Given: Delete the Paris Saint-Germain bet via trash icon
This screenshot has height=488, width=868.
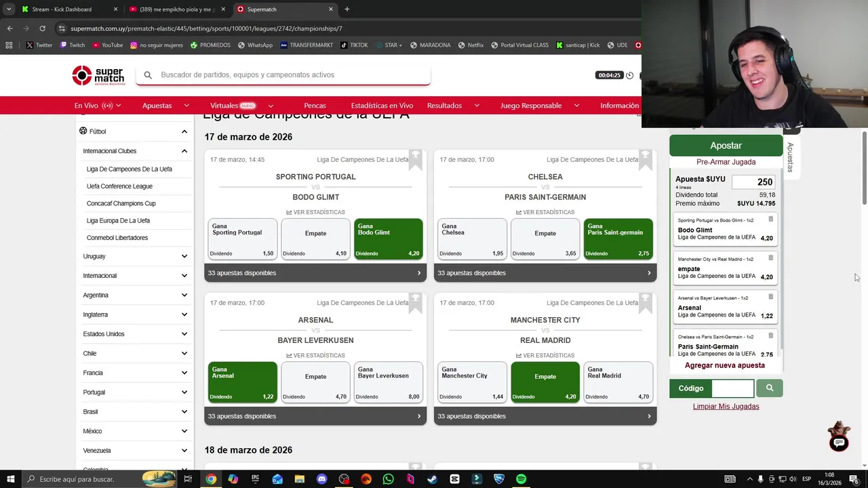Looking at the screenshot, I should coord(770,335).
